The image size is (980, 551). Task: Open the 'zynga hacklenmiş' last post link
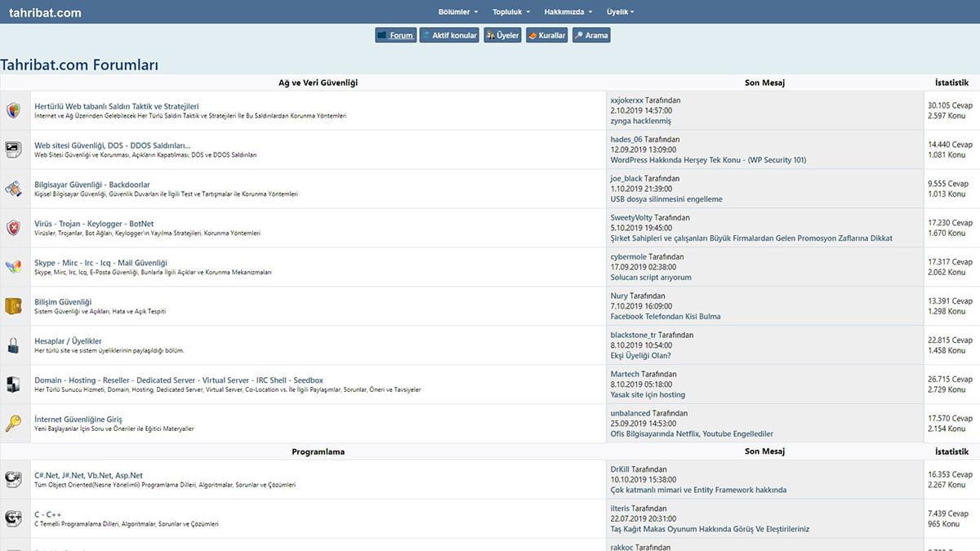tap(640, 121)
